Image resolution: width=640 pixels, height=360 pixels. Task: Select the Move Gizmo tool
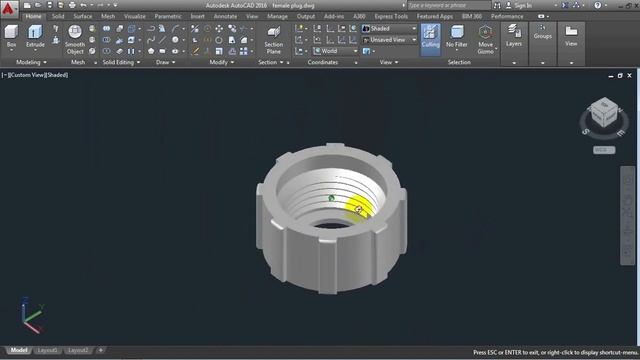coord(485,40)
